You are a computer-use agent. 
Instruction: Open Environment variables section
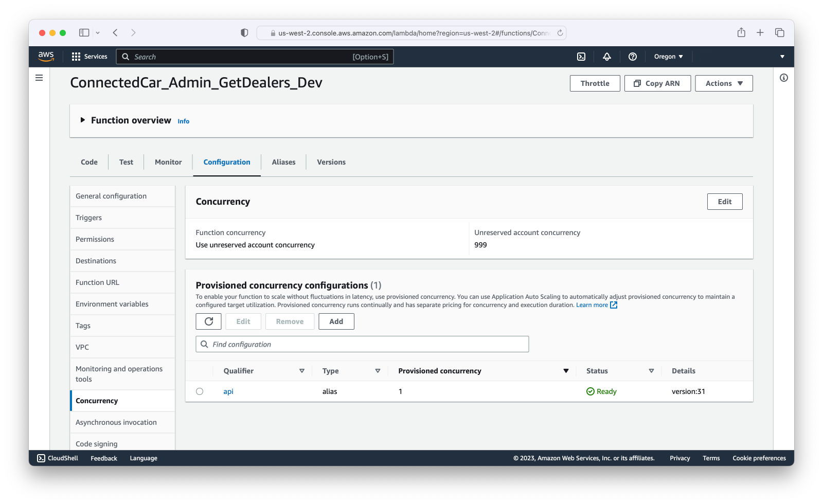pyautogui.click(x=122, y=304)
